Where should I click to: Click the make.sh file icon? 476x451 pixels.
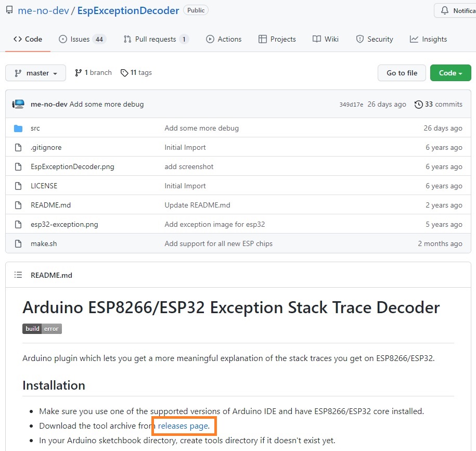18,244
